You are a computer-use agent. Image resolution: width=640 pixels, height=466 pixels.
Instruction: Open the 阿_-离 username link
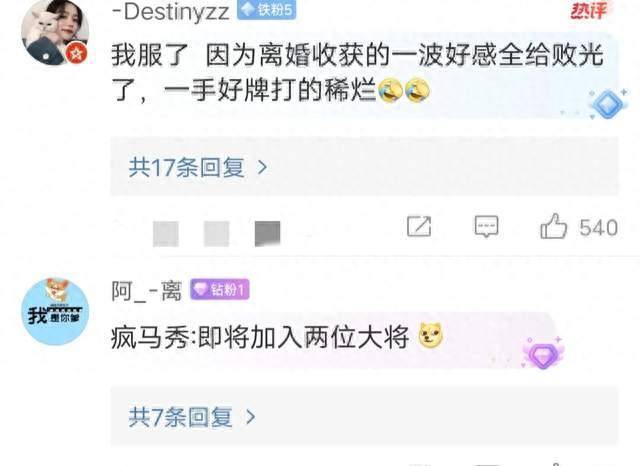pos(147,291)
